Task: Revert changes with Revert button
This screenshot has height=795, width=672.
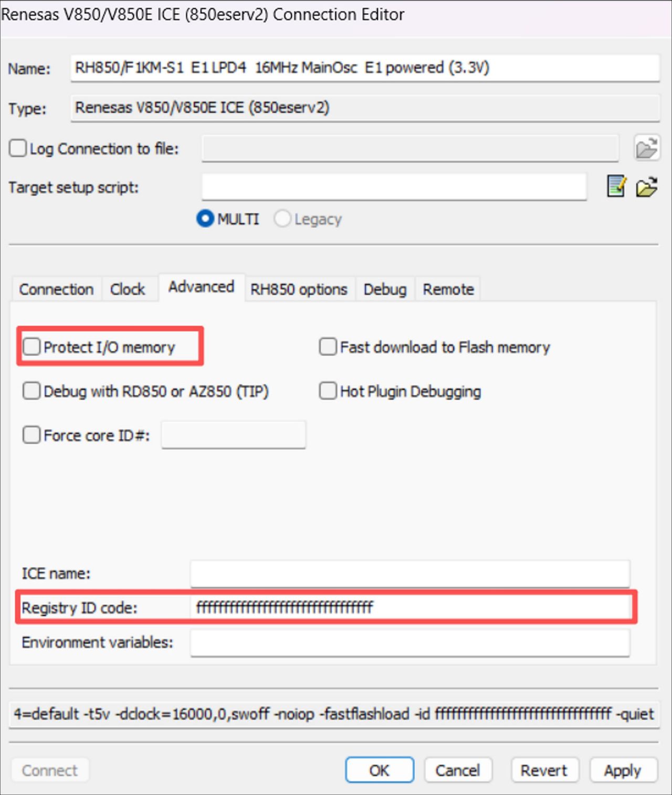Action: 544,770
